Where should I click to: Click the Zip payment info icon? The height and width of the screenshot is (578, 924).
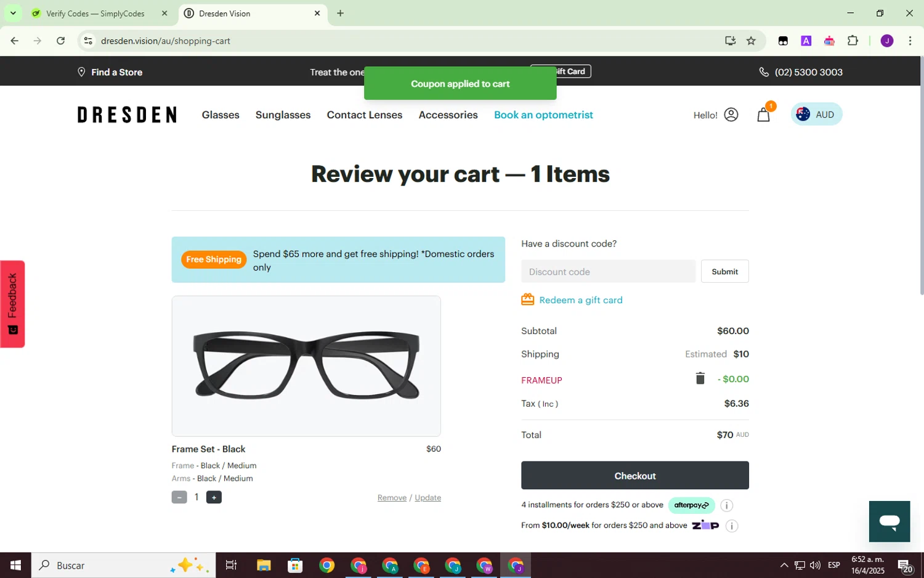pos(731,526)
